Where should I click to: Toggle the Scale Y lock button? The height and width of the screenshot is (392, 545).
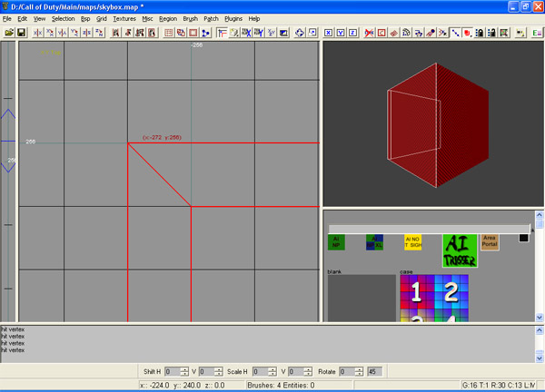pyautogui.click(x=341, y=33)
